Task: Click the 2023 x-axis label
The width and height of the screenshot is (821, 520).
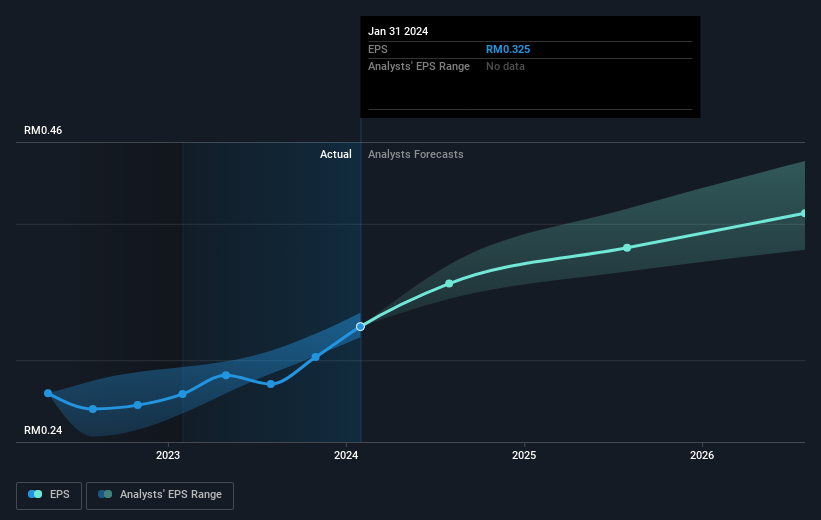Action: 168,455
